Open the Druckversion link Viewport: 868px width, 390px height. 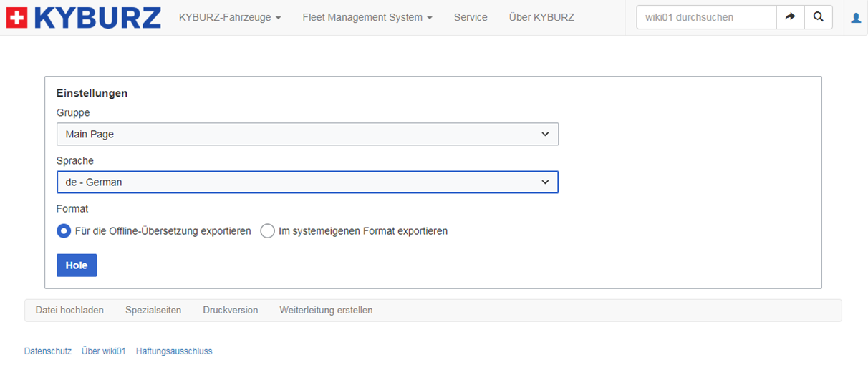(230, 310)
